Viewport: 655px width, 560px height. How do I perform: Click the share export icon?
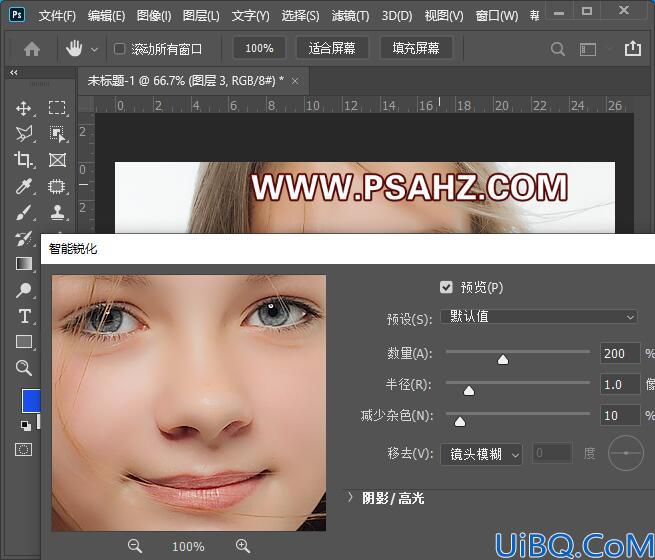[x=632, y=48]
